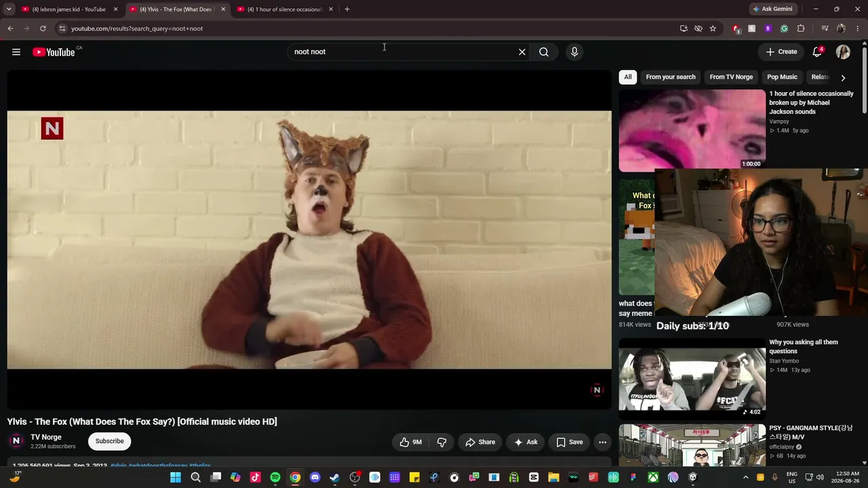Open File Explorer from the taskbar
Screen dimensions: 868x488
coord(553,478)
